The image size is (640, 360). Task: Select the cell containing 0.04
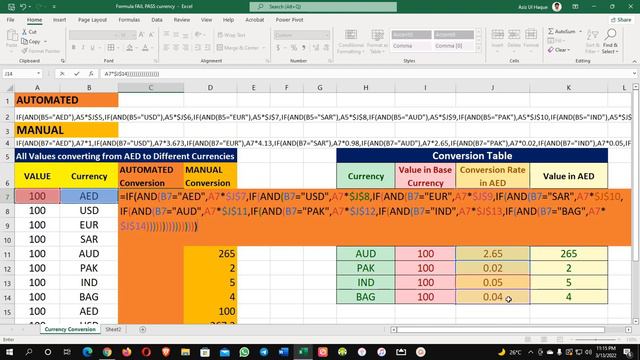click(x=492, y=297)
